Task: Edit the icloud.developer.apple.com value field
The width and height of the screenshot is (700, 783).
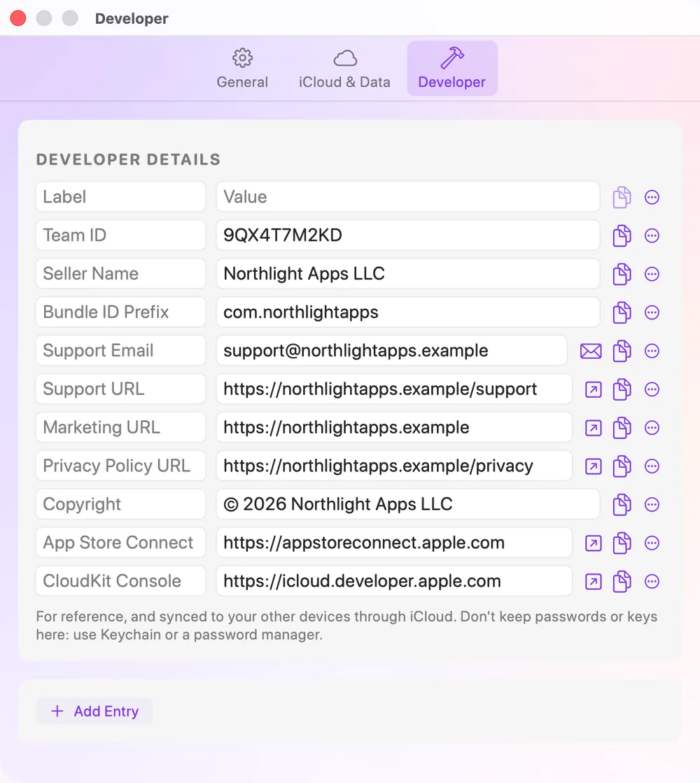Action: tap(394, 581)
